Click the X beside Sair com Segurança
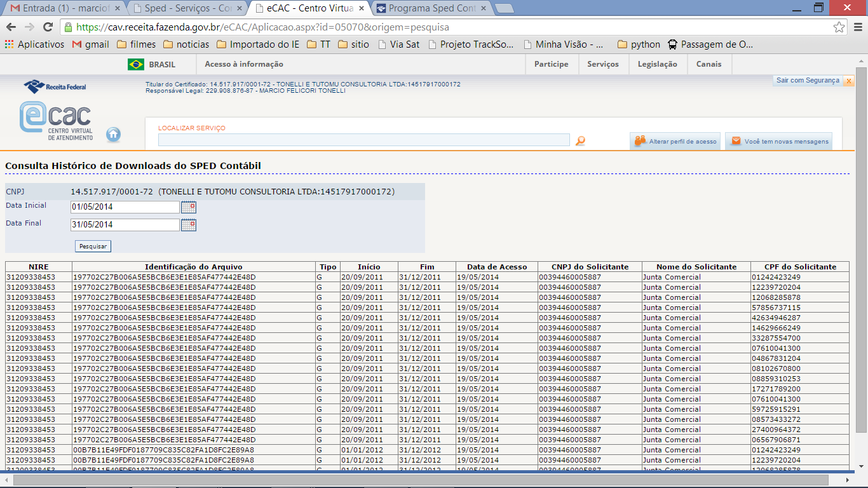 (x=848, y=81)
